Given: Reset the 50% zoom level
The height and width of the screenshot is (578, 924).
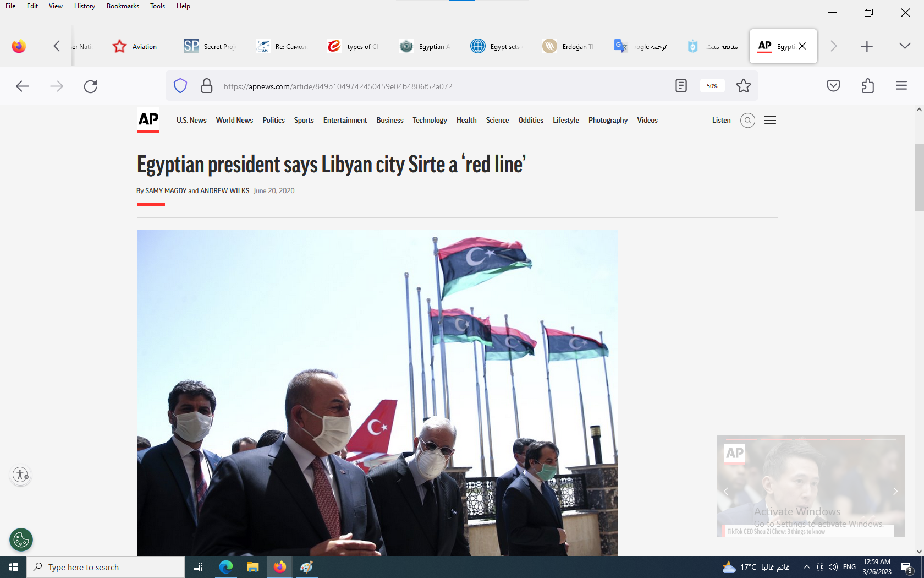Looking at the screenshot, I should [712, 86].
